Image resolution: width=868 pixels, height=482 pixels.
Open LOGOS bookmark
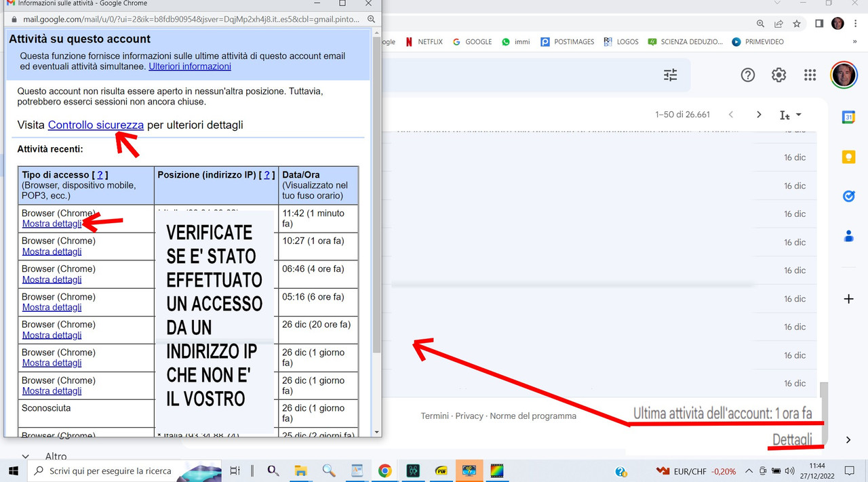click(621, 42)
